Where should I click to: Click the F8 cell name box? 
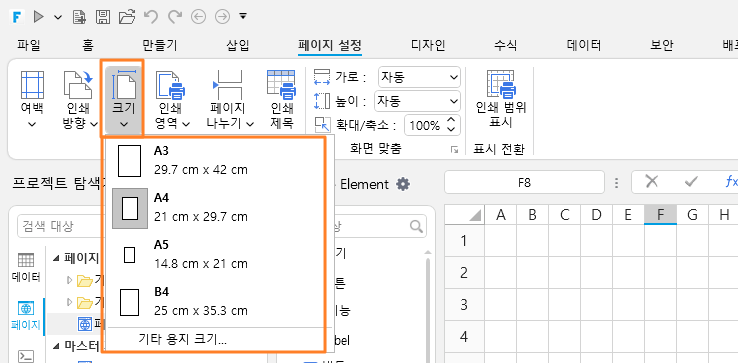pos(524,182)
